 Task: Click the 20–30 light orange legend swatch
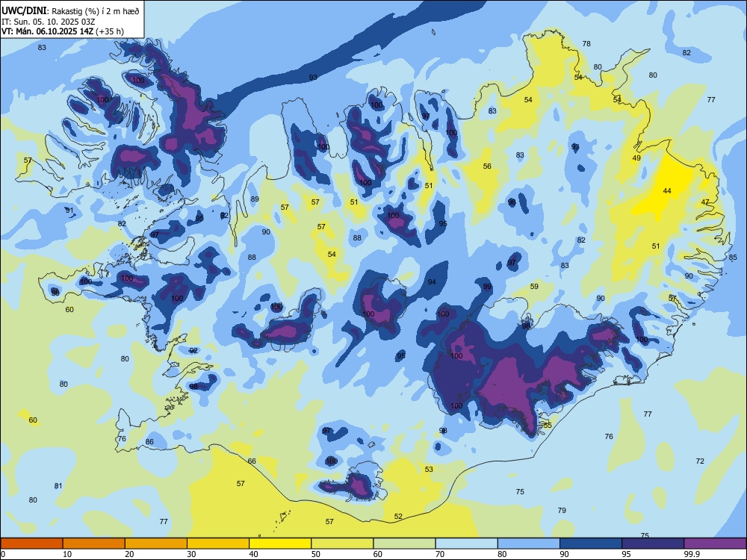[x=156, y=544]
